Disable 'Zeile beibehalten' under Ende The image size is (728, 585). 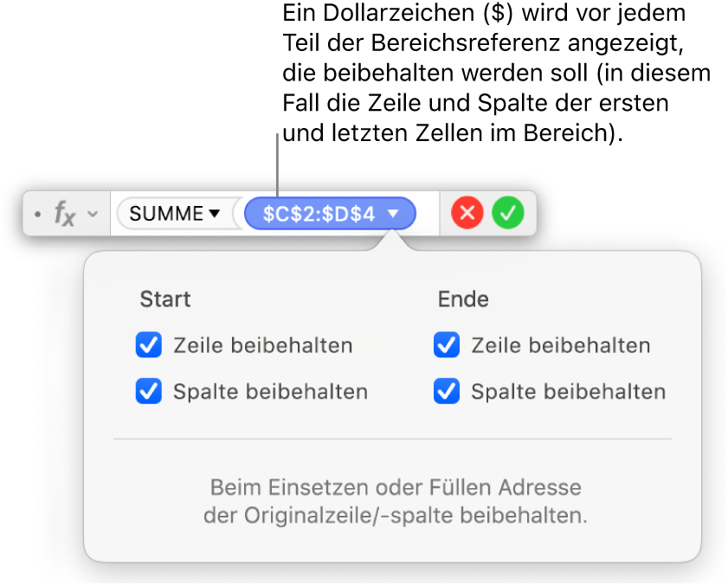[447, 344]
